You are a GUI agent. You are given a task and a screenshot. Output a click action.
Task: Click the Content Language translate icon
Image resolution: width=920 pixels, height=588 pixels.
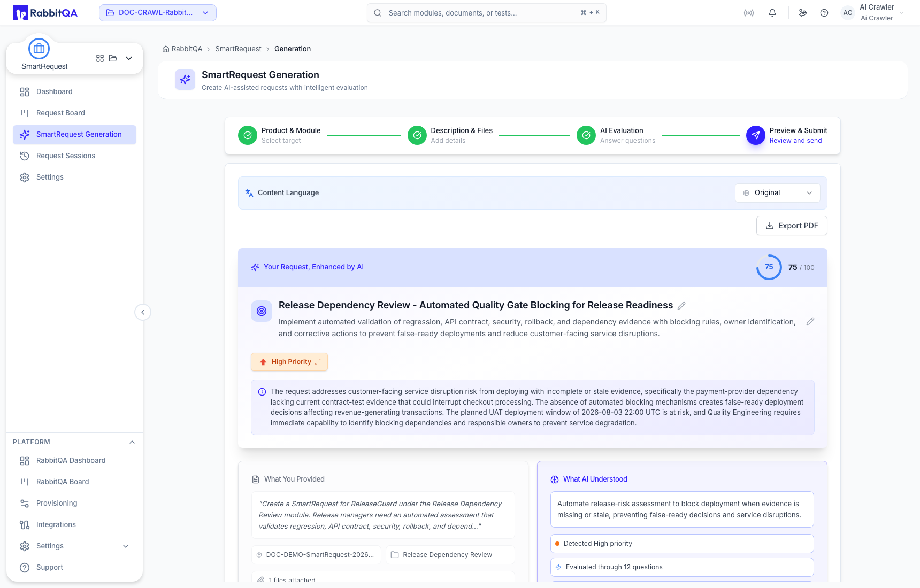click(x=249, y=193)
